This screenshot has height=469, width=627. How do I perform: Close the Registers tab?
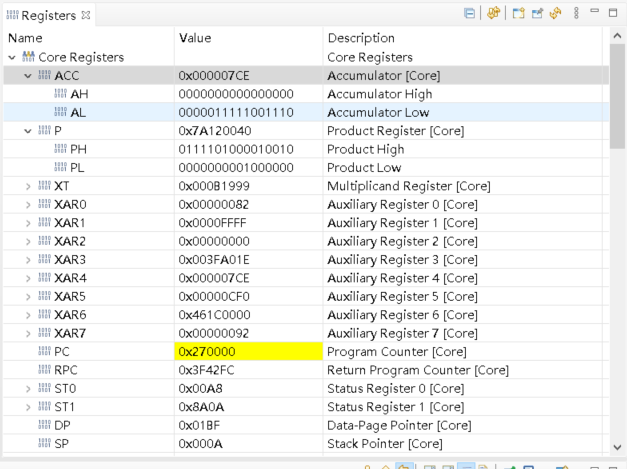click(86, 15)
